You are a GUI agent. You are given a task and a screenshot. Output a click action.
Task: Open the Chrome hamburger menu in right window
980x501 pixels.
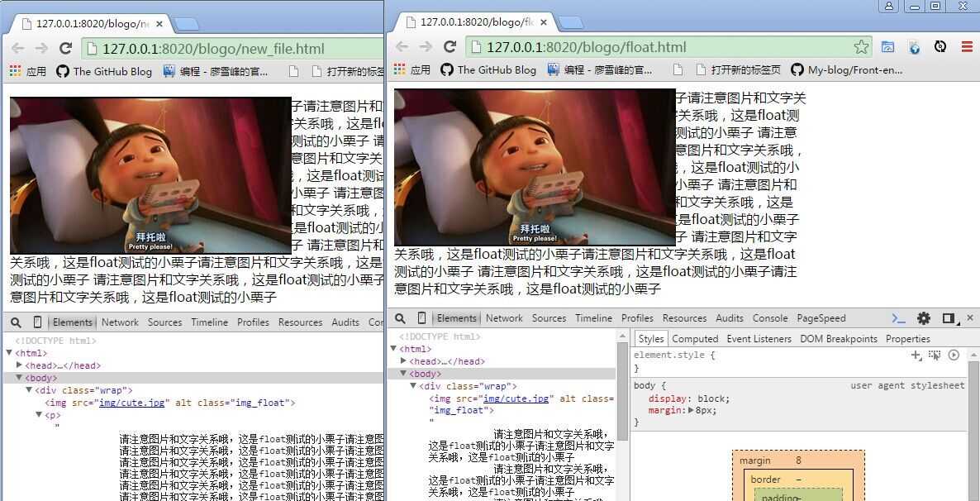point(967,47)
